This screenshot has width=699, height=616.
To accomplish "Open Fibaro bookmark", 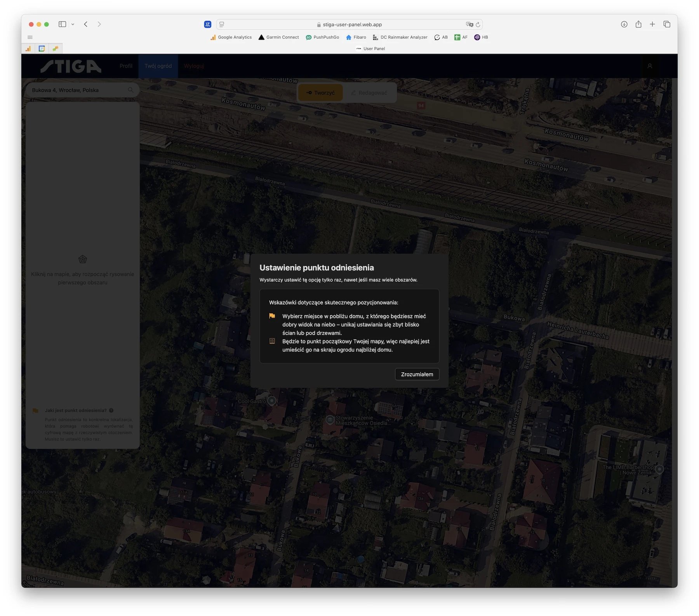I will coord(356,37).
